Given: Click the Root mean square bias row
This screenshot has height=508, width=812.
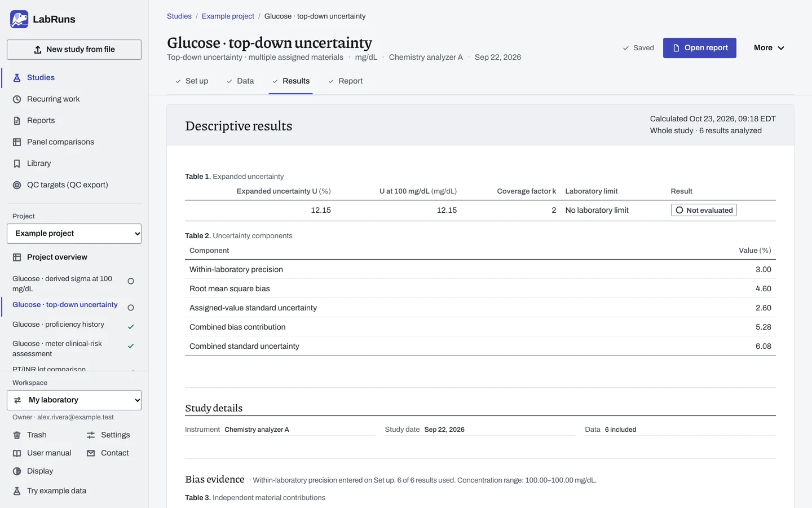Looking at the screenshot, I should tap(480, 289).
